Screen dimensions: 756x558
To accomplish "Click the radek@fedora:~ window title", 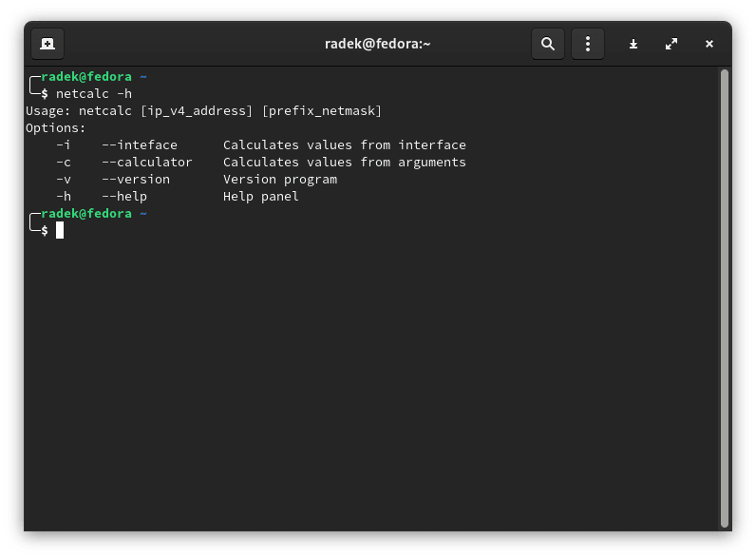I will (x=377, y=44).
